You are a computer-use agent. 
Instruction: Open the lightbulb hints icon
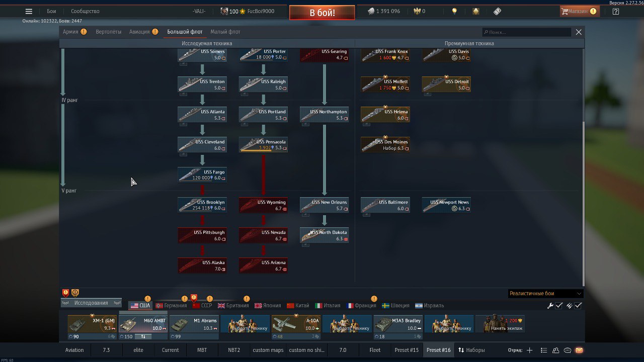click(454, 11)
